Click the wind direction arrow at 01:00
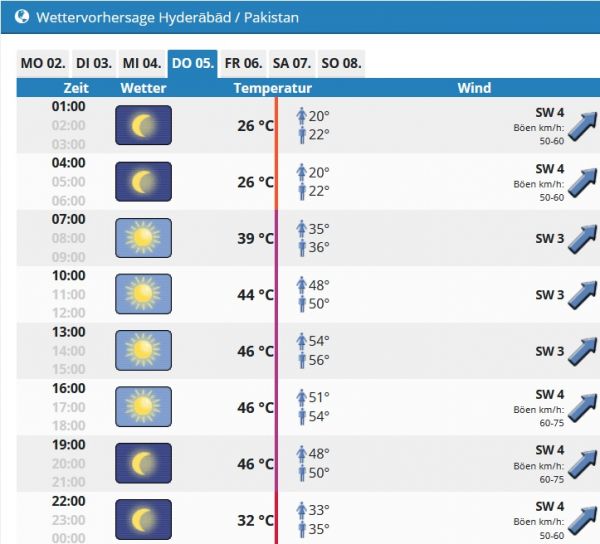600x544 pixels. pos(582,126)
